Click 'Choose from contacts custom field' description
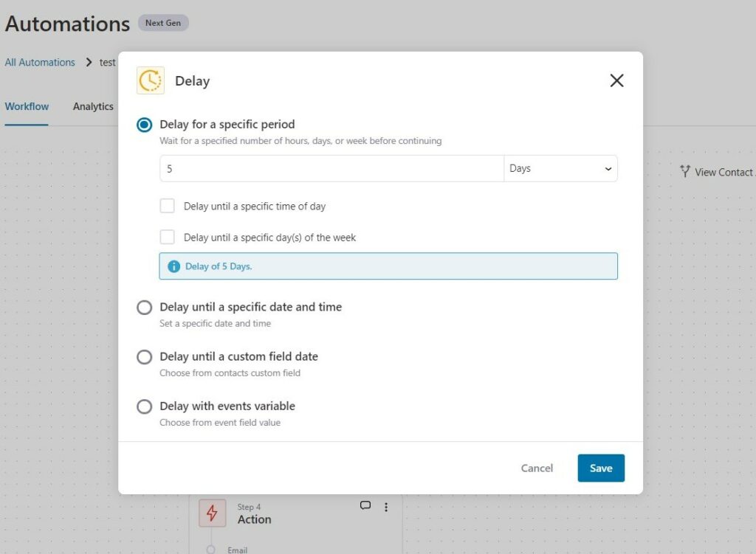Screen dimensions: 756x554 [230, 373]
